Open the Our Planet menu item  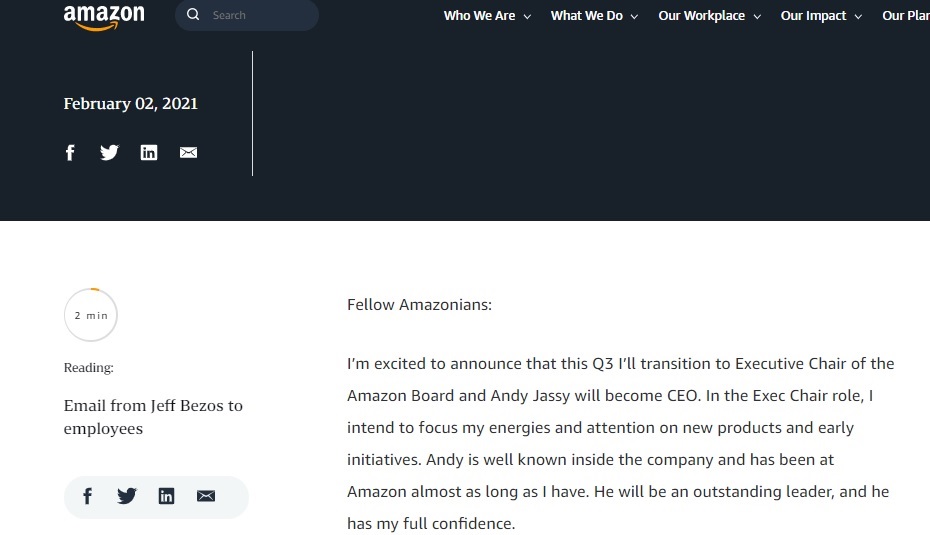pyautogui.click(x=906, y=16)
